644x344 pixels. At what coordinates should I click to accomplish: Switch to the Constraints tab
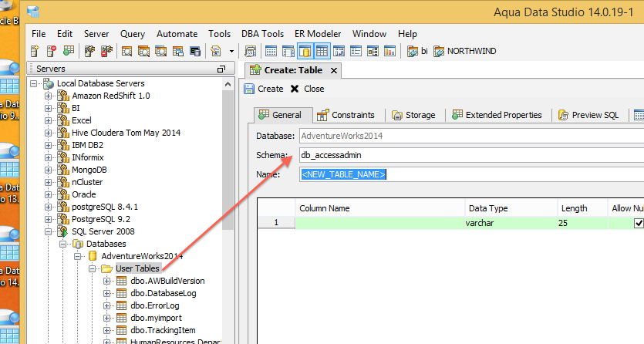point(346,115)
